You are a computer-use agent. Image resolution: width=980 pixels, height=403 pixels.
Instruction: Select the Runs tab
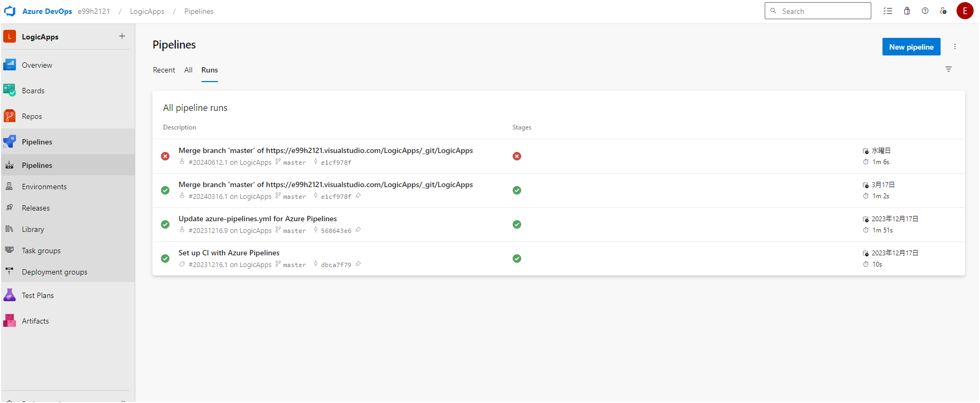[209, 70]
